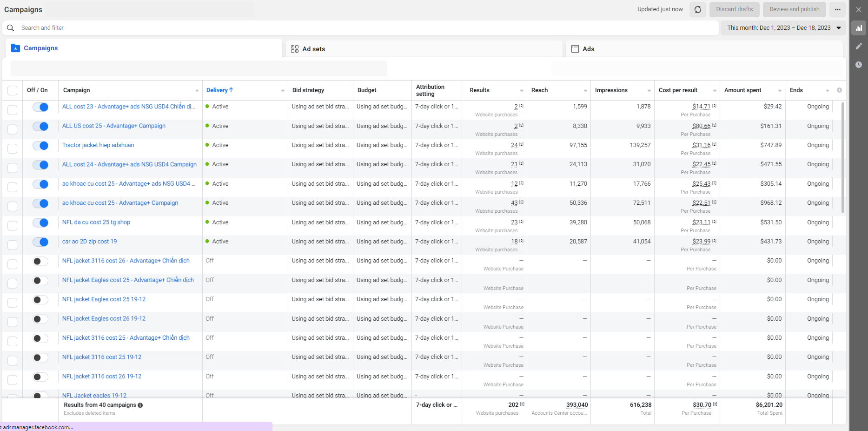Click the pencil edit icon in right sidebar
Image resolution: width=868 pixels, height=431 pixels.
click(x=858, y=46)
